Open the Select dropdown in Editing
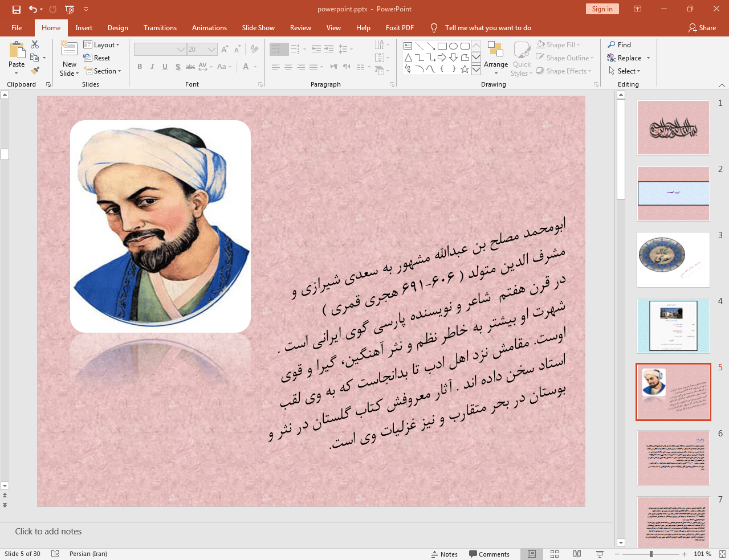Viewport: 729px width, 560px height. [x=624, y=71]
